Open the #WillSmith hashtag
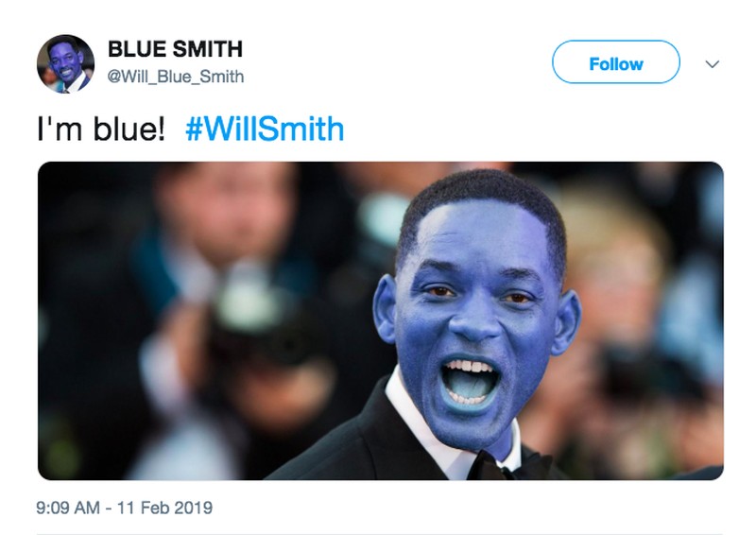The image size is (756, 535). [265, 129]
